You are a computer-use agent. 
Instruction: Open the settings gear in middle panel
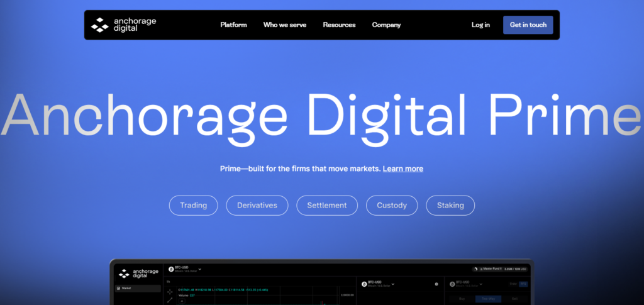[436, 284]
